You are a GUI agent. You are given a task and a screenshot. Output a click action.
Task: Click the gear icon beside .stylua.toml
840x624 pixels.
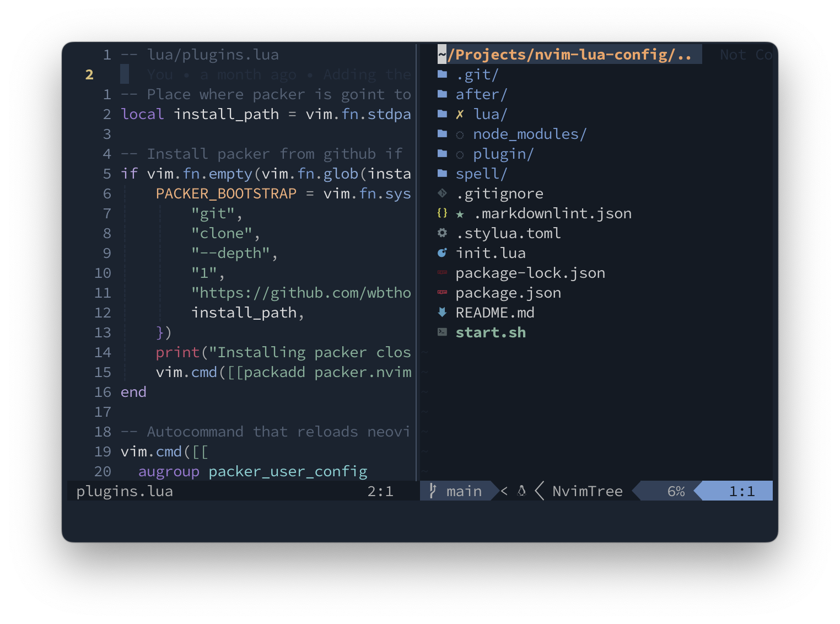[442, 233]
